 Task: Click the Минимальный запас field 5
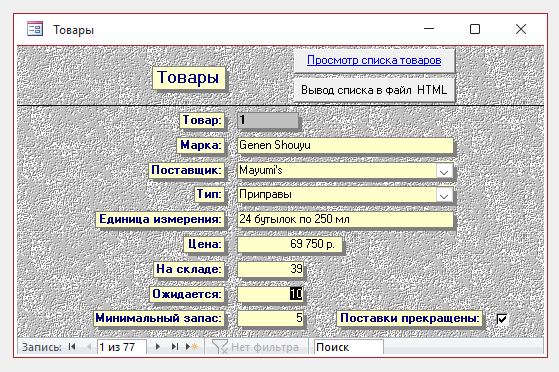tap(270, 318)
